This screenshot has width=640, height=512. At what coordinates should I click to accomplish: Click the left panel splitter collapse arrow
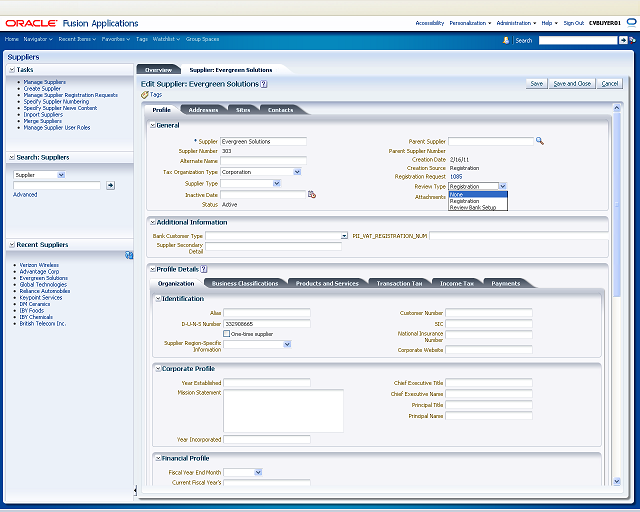[135, 490]
